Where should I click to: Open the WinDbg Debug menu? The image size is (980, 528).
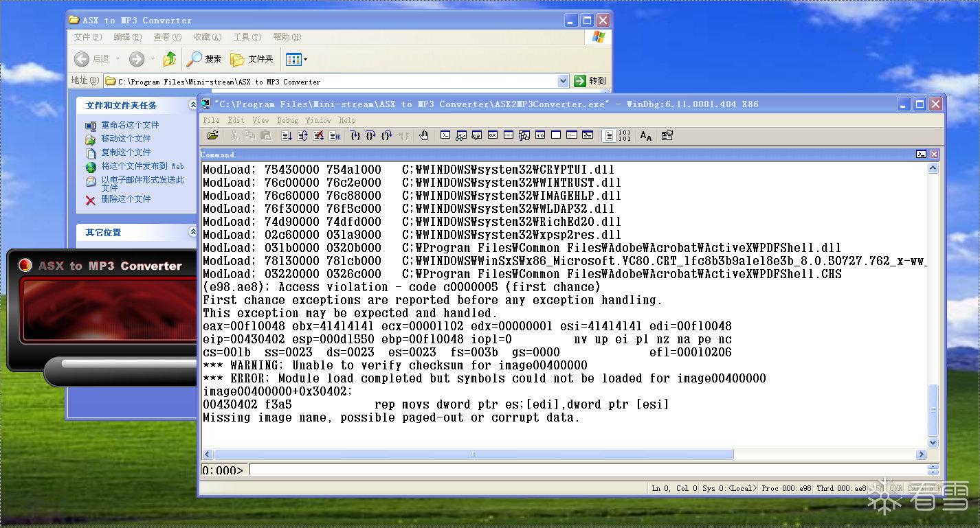(x=288, y=120)
